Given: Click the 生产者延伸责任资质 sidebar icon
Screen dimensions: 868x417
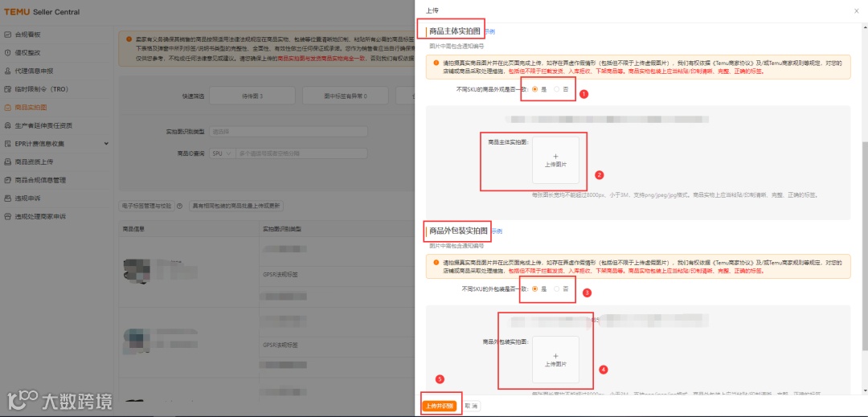Looking at the screenshot, I should (x=8, y=125).
